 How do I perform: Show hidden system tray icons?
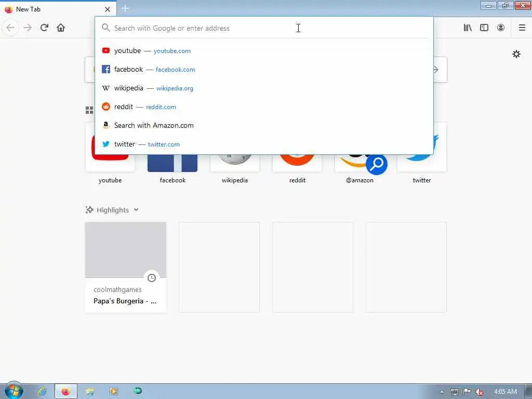click(442, 392)
